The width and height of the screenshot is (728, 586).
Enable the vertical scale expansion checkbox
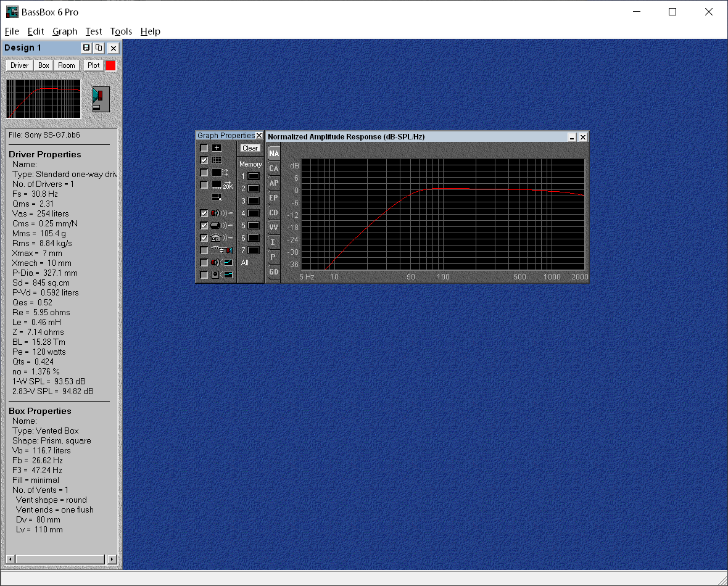[204, 172]
